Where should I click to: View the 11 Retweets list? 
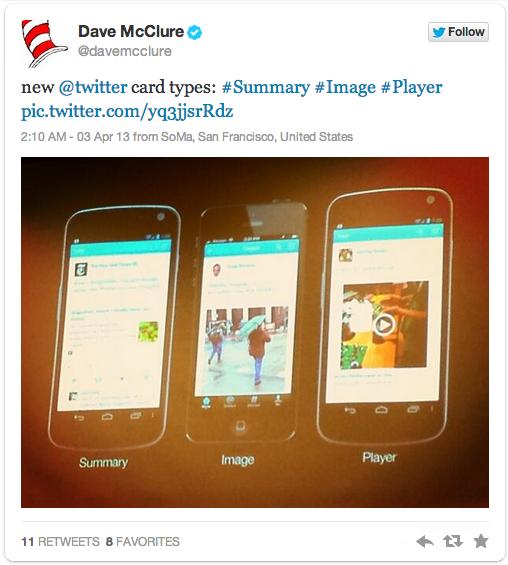tap(60, 542)
